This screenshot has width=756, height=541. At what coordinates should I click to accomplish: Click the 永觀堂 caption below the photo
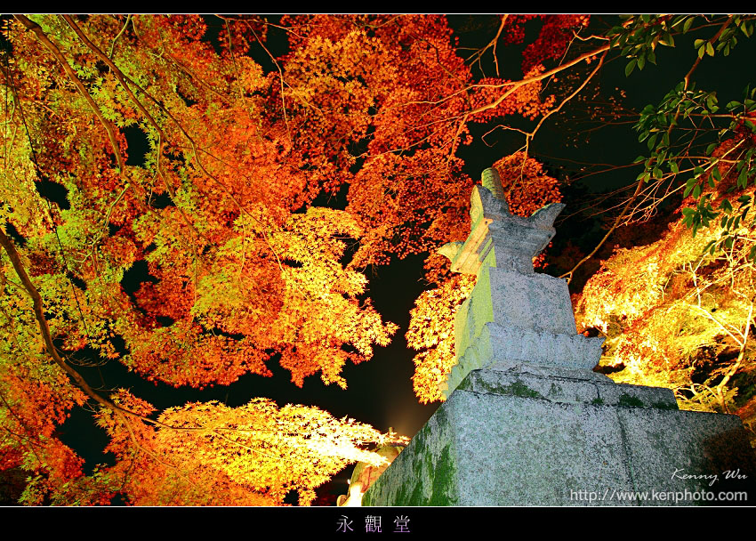click(374, 524)
